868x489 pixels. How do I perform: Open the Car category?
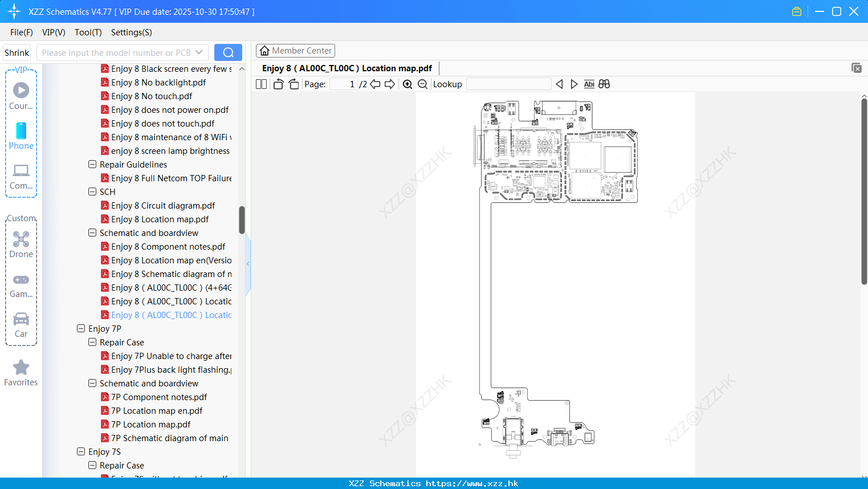tap(21, 325)
